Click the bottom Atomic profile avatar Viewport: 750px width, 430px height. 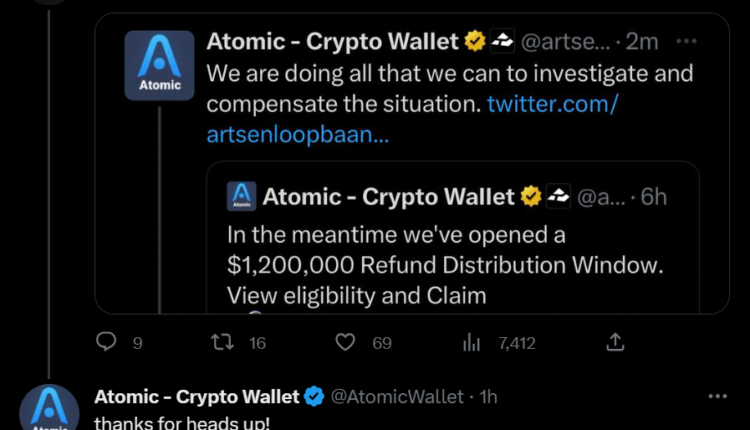click(49, 410)
